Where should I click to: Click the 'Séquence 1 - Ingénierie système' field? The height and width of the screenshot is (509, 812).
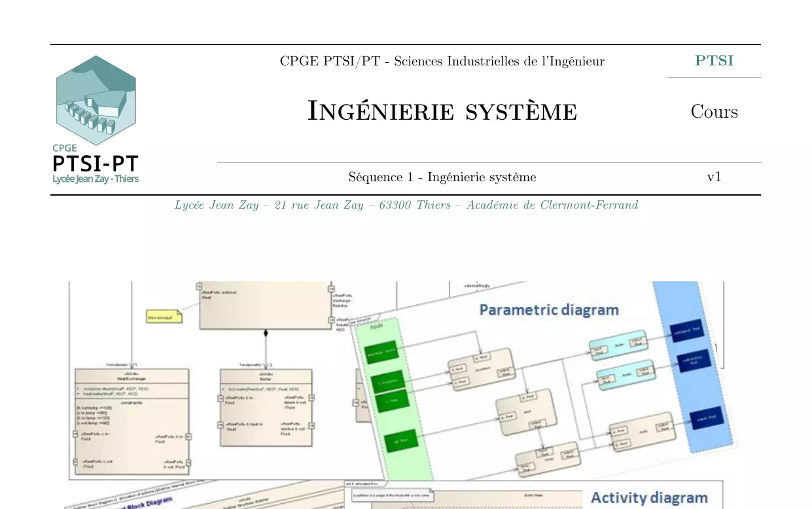442,177
